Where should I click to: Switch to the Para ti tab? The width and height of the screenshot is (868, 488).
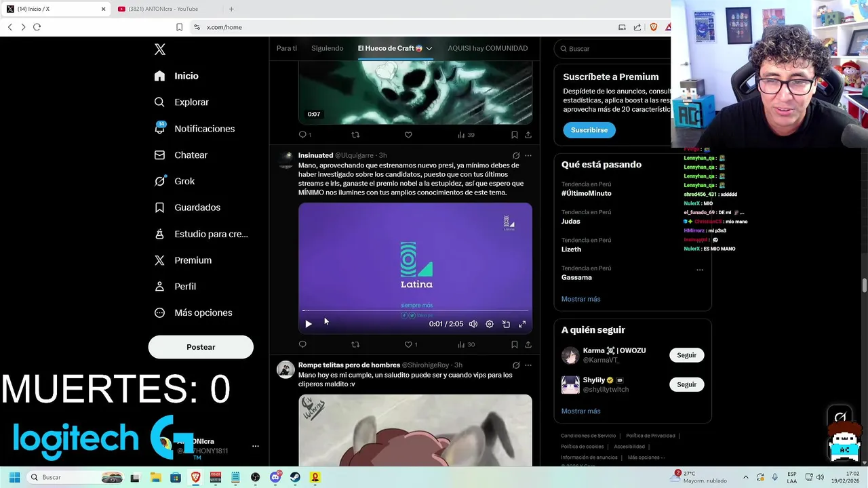click(287, 48)
